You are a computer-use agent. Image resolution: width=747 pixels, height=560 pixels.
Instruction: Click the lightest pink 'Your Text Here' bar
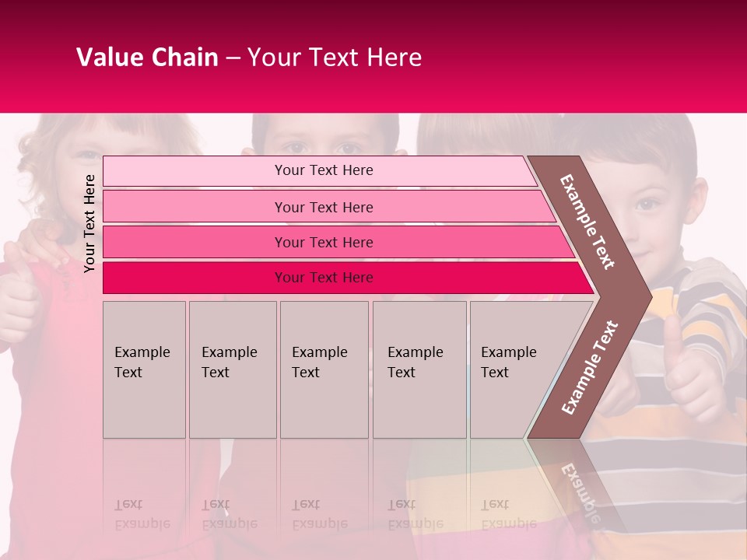[x=320, y=171]
